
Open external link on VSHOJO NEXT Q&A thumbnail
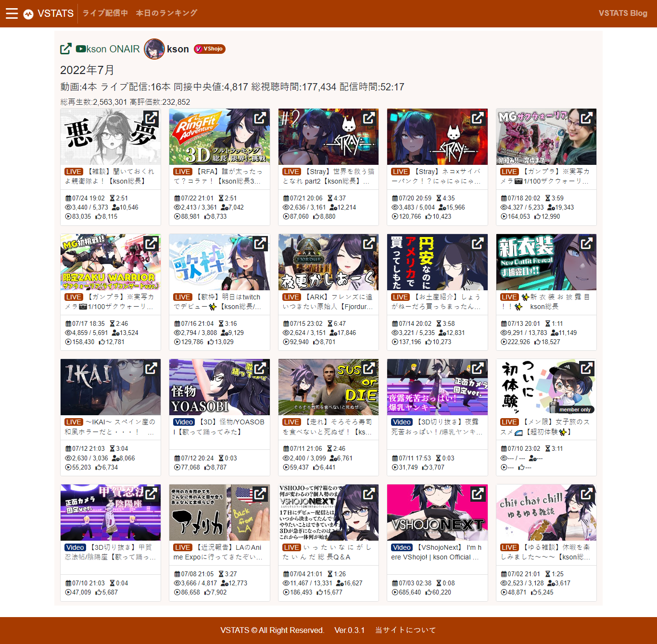[369, 494]
